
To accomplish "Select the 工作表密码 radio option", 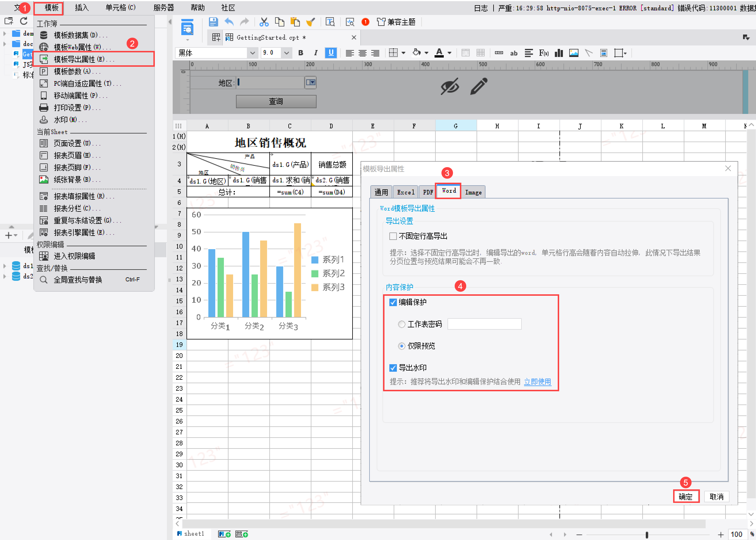I will point(401,324).
